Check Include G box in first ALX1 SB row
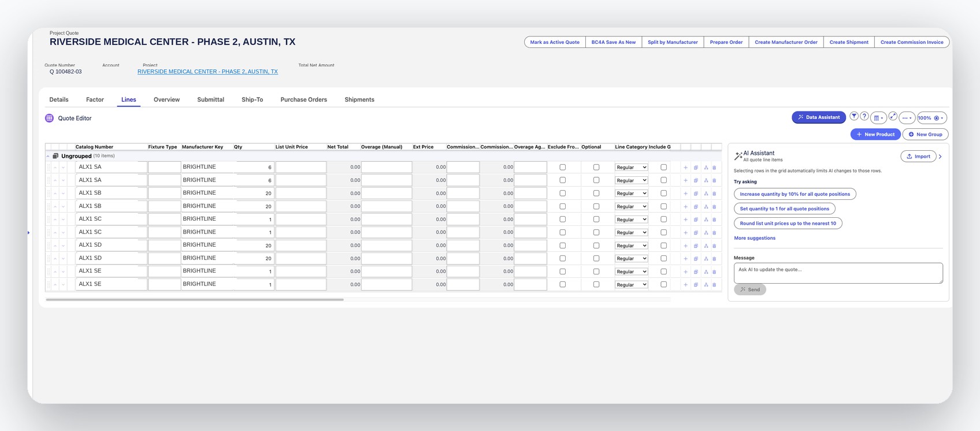Image resolution: width=980 pixels, height=431 pixels. point(663,194)
